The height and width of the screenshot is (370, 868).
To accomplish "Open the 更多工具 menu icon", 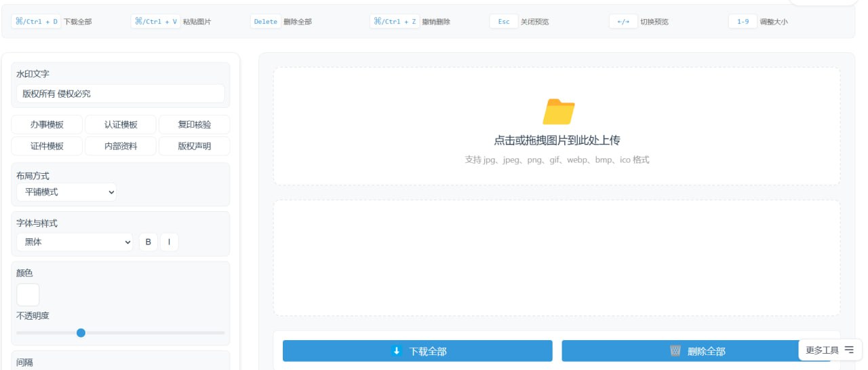I will coord(849,350).
